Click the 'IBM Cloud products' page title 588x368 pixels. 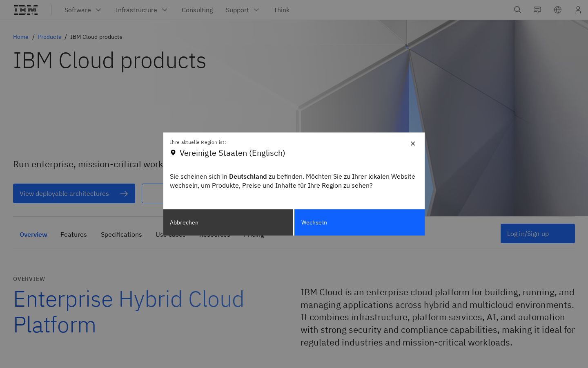(x=109, y=61)
